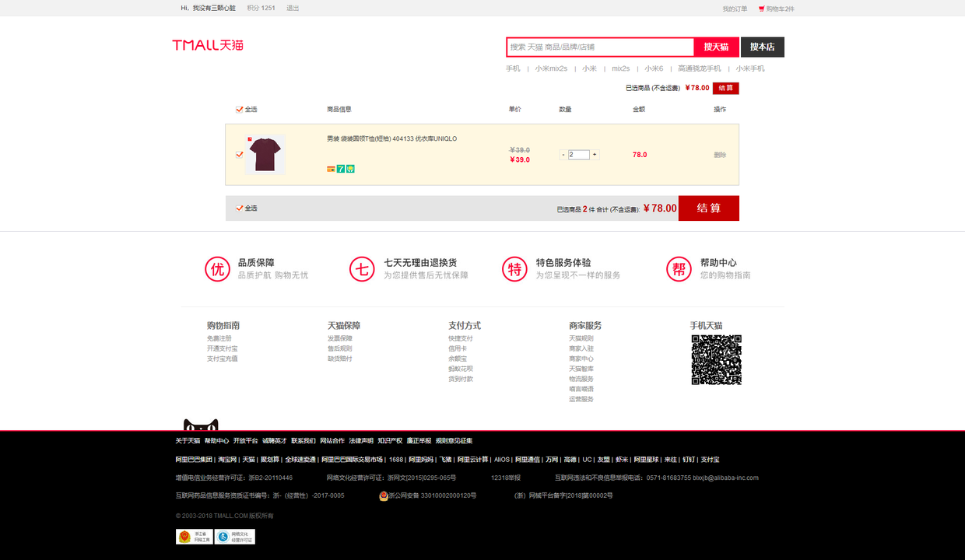Open the 货到付款 payment link
Image resolution: width=965 pixels, height=560 pixels.
(x=461, y=380)
